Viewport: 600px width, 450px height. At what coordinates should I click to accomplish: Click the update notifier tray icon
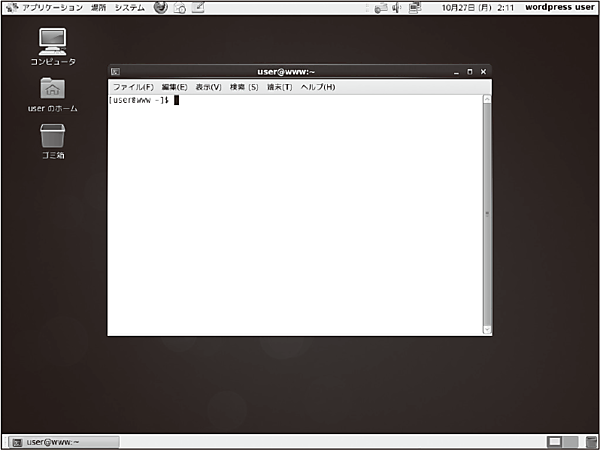point(380,8)
